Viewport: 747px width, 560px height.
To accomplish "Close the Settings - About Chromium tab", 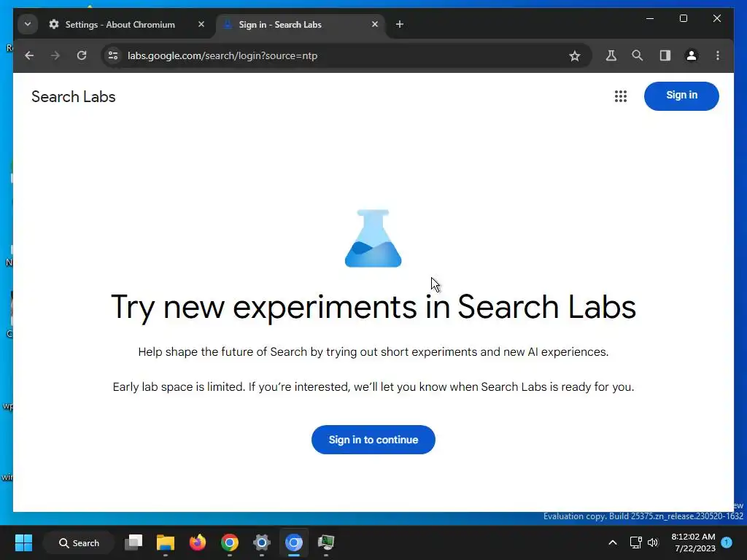I will pos(201,24).
